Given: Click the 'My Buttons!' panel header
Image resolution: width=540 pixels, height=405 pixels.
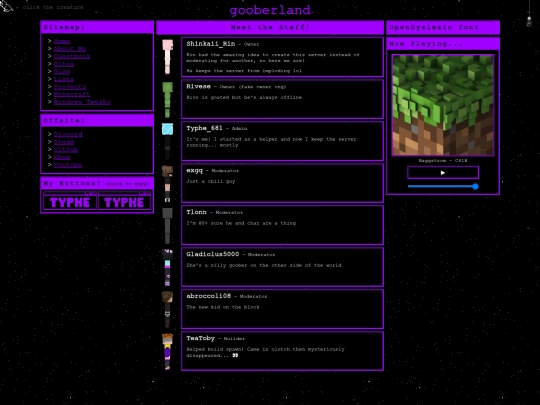Looking at the screenshot, I should [x=97, y=183].
